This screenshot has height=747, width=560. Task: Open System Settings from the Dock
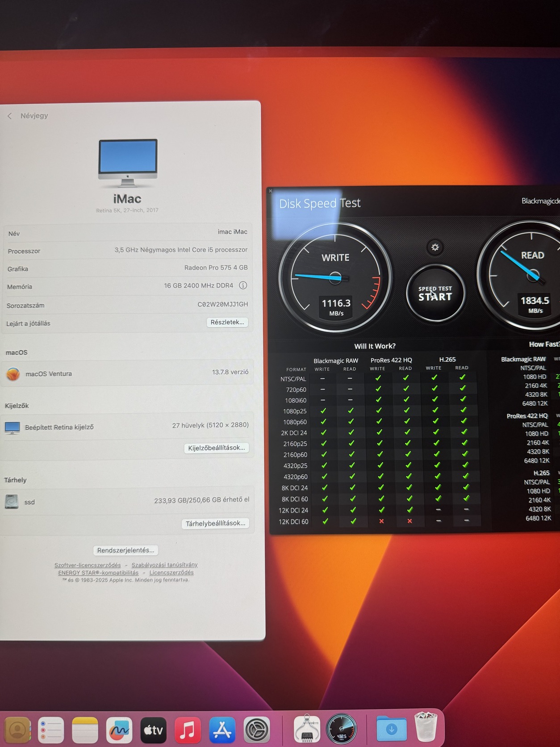click(257, 730)
